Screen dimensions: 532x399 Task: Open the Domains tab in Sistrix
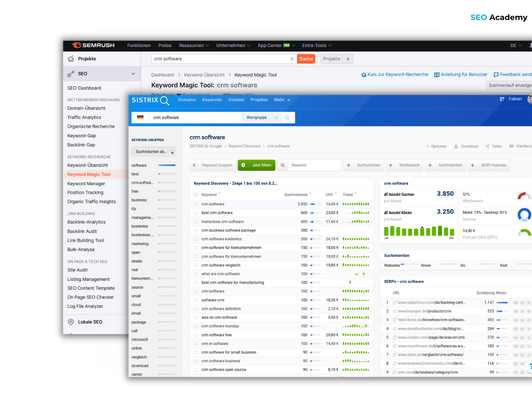[187, 100]
